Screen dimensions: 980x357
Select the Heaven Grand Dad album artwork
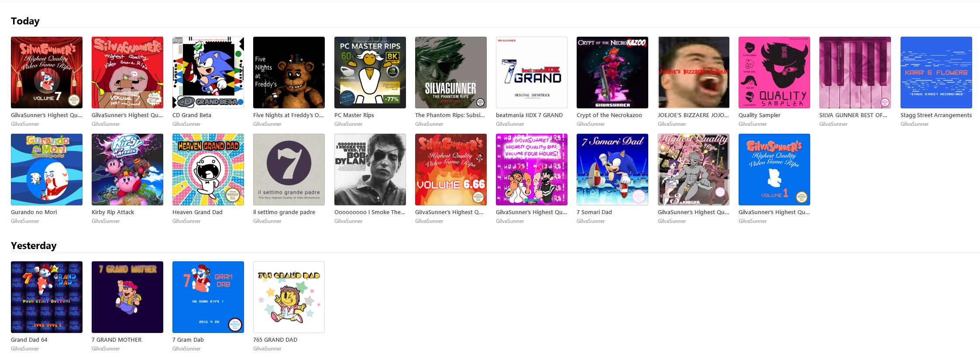pos(208,170)
